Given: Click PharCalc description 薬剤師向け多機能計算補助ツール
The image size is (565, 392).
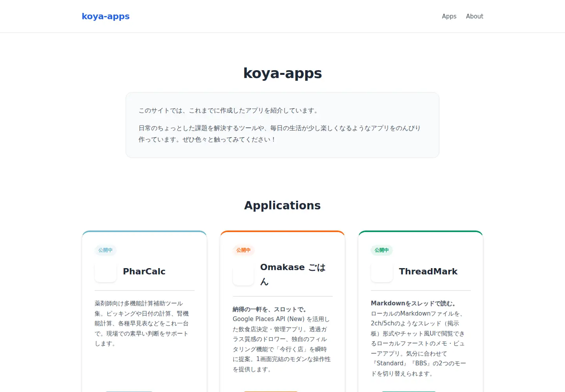Looking at the screenshot, I should click(x=142, y=323).
